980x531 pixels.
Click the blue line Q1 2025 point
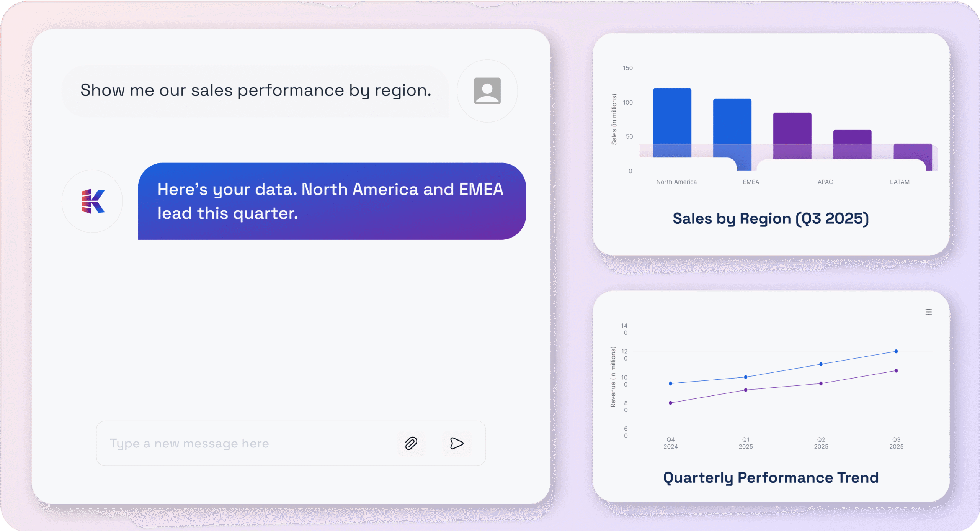pyautogui.click(x=745, y=377)
